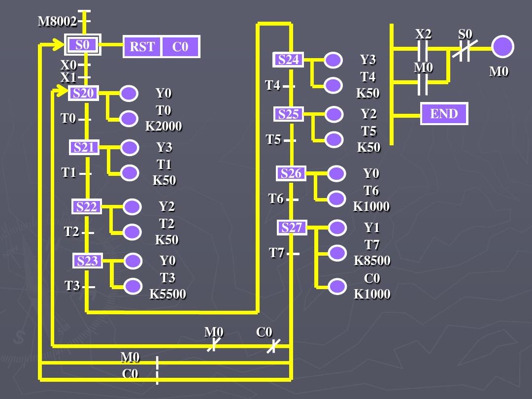Select the S24 step block
The height and width of the screenshot is (399, 532).
coord(288,60)
